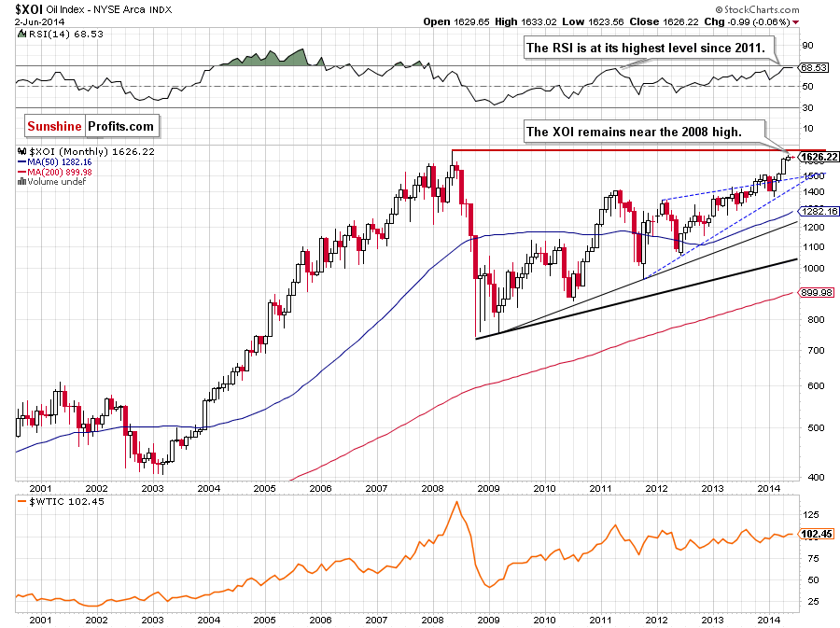The height and width of the screenshot is (628, 840).
Task: Click the 'Volume undef' legend text
Action: pos(57,181)
